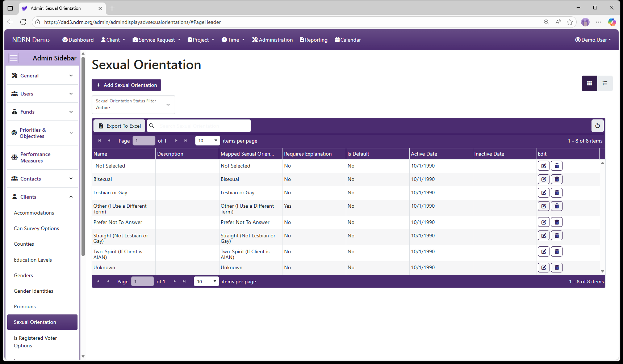The height and width of the screenshot is (364, 623).
Task: Edit the Unknown row
Action: [544, 267]
